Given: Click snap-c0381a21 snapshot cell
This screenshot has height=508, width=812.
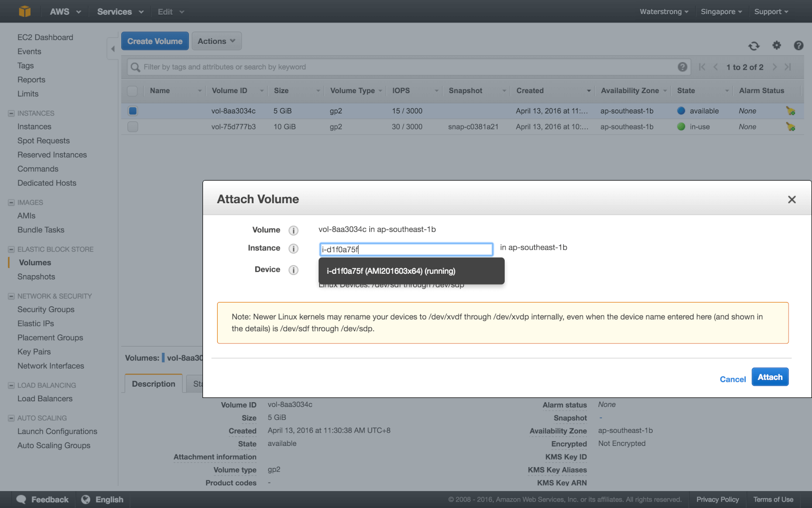Looking at the screenshot, I should 473,127.
